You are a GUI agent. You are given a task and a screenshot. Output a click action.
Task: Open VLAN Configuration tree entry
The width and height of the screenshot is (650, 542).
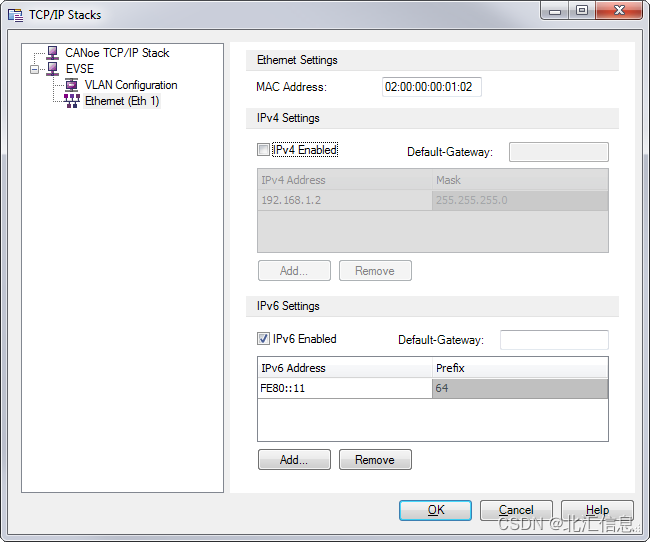(131, 85)
